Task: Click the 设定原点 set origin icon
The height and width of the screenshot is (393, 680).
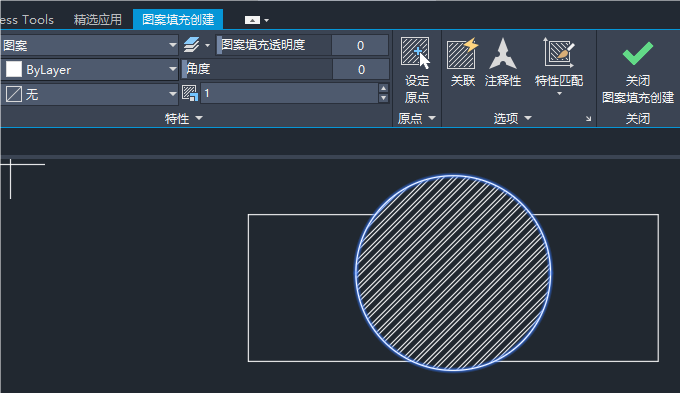Action: click(x=415, y=52)
